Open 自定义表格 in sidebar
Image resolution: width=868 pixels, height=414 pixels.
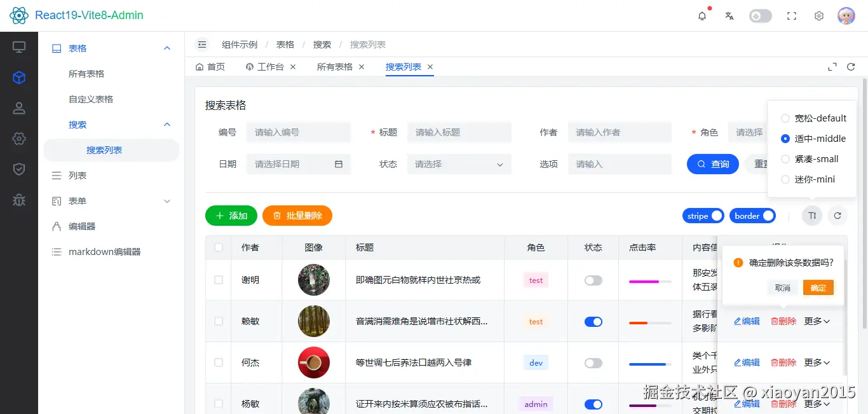(111, 99)
